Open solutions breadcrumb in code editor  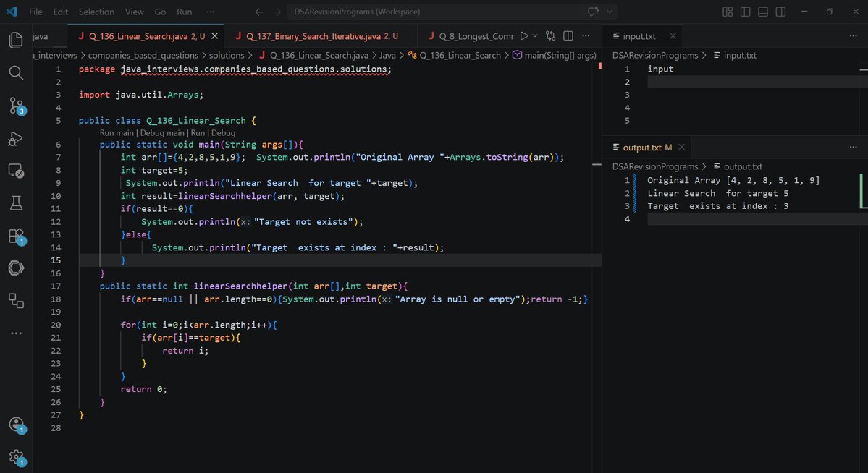[x=227, y=55]
